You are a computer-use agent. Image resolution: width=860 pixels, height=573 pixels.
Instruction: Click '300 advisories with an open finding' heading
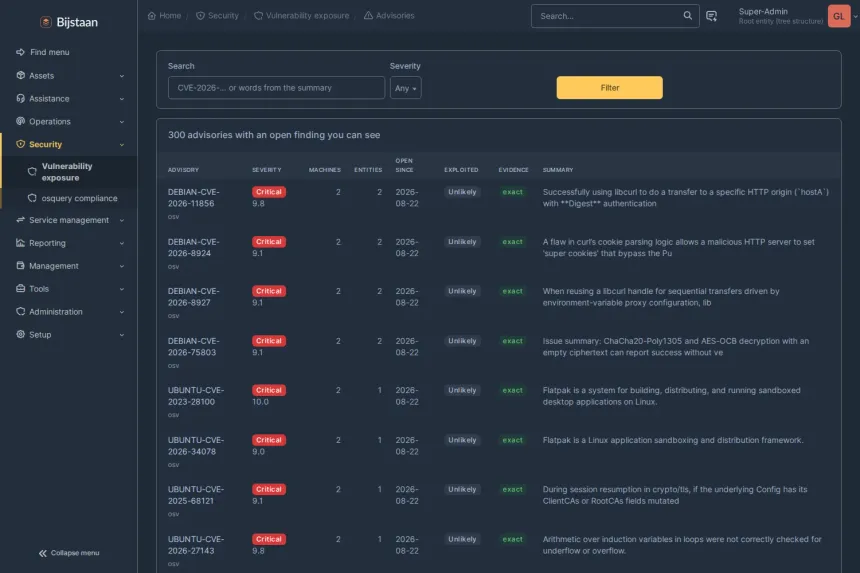[x=274, y=135]
